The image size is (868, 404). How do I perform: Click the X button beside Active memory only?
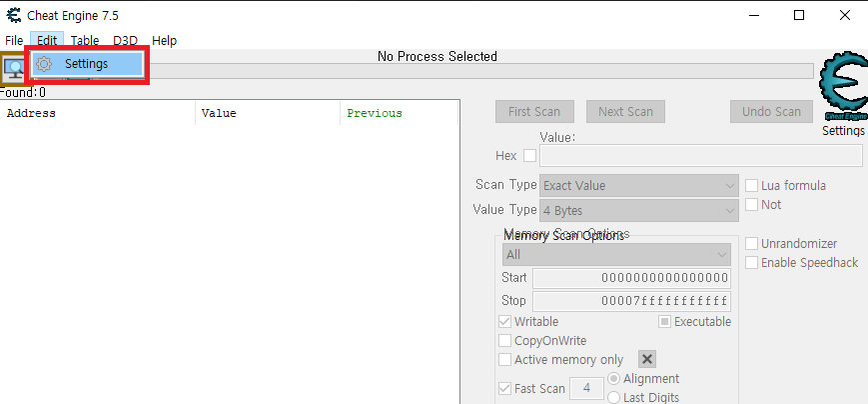tap(647, 359)
